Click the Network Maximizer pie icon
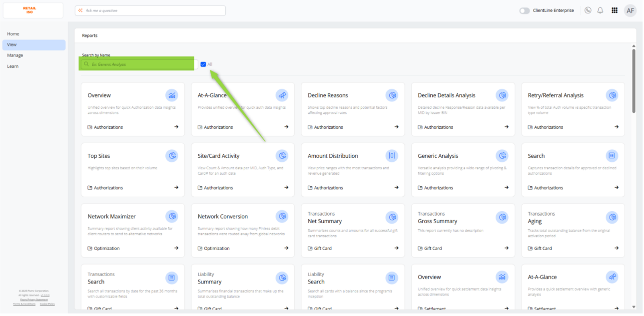 172,216
